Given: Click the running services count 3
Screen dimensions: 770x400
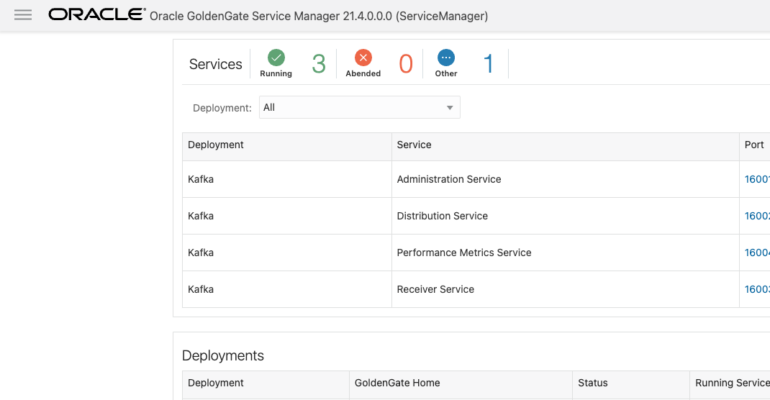Looking at the screenshot, I should tap(319, 64).
